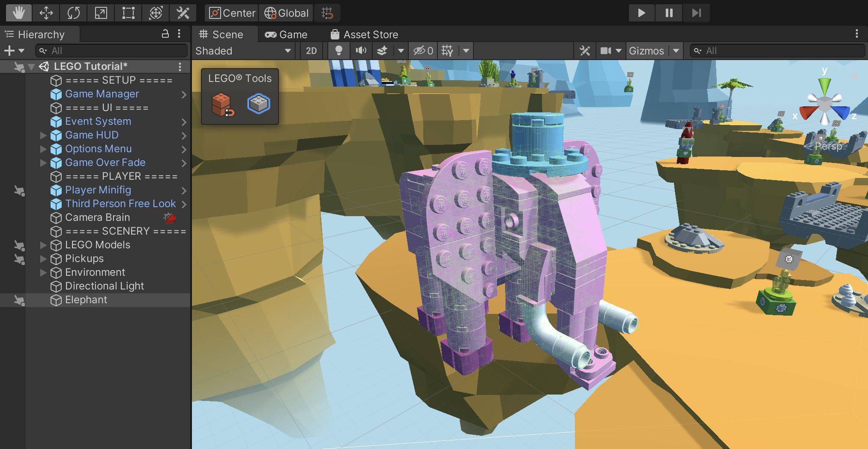
Task: Select the Rotate tool
Action: [x=73, y=12]
